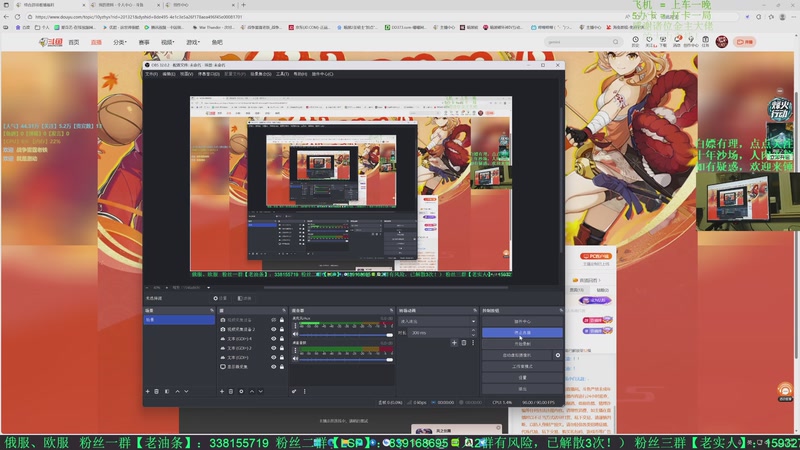Image resolution: width=800 pixels, height=450 pixels.
Task: Click Douyu 开播 button in header
Action: tap(745, 42)
